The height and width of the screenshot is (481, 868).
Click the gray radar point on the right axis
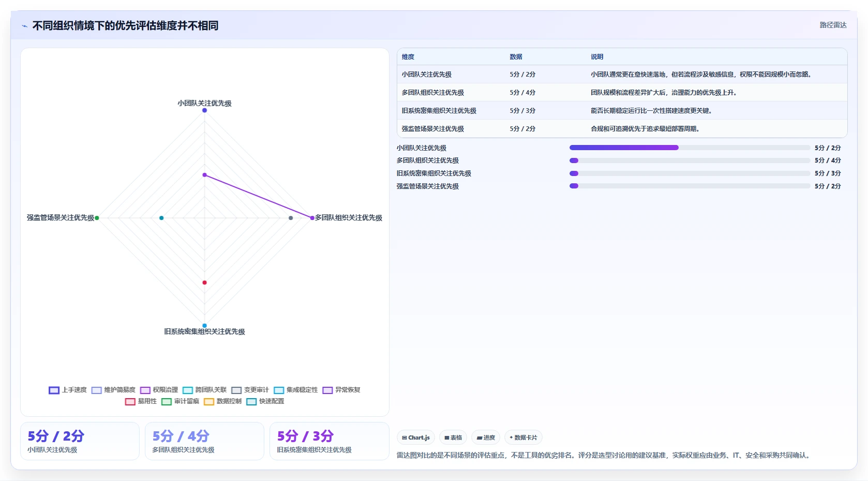pyautogui.click(x=291, y=218)
